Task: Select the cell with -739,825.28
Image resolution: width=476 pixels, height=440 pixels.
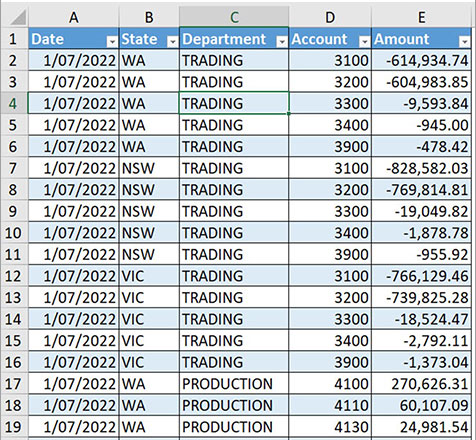Action: [421, 297]
